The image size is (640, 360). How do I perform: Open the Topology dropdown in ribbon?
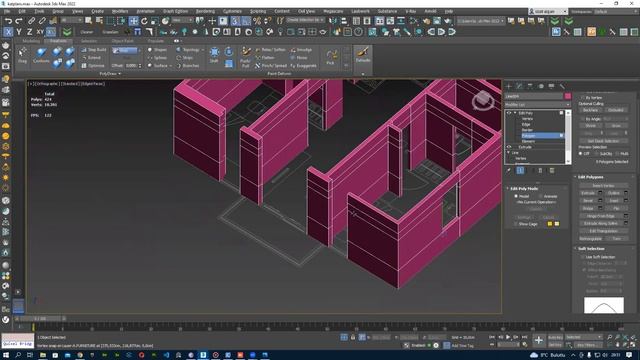[190, 50]
